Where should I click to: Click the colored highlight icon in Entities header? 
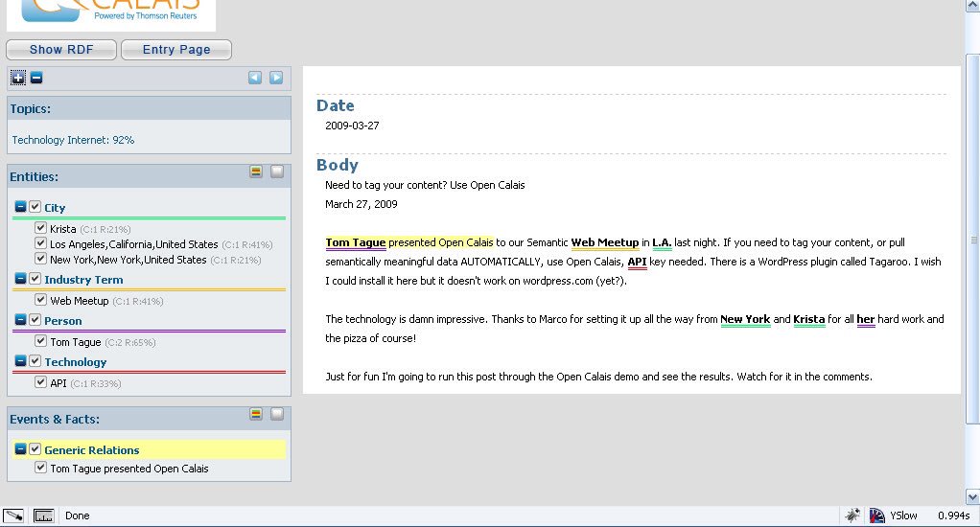[256, 172]
